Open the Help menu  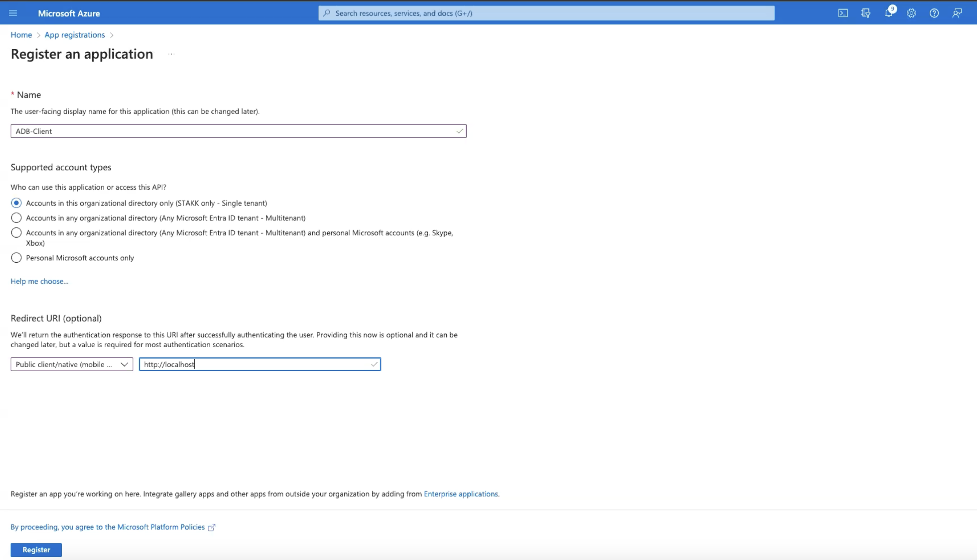tap(934, 13)
